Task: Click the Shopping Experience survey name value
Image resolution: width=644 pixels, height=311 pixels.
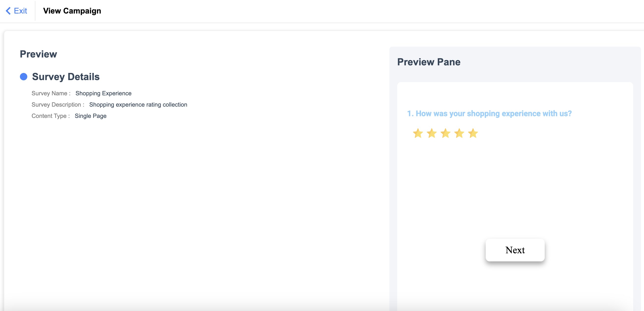Action: pyautogui.click(x=103, y=93)
